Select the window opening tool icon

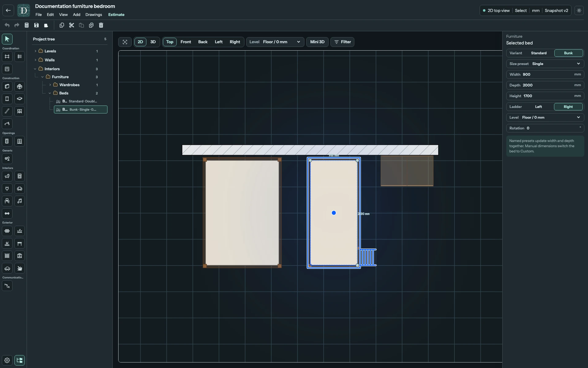click(20, 141)
